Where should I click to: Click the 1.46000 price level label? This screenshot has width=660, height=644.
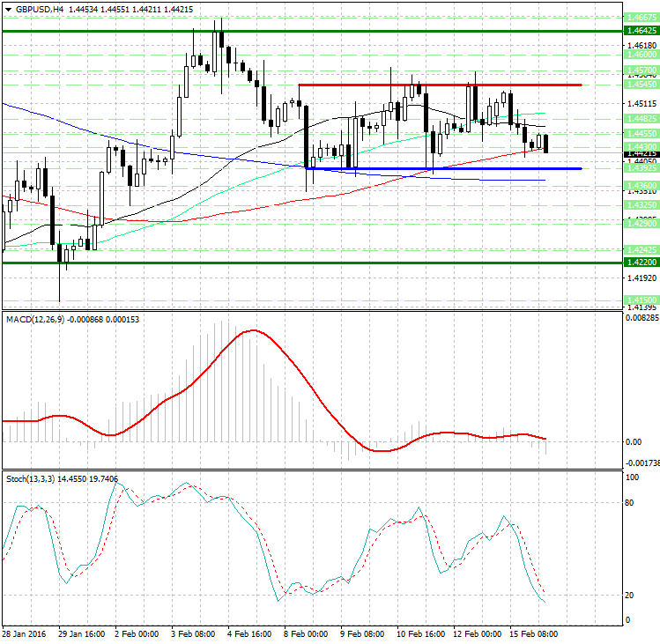click(x=641, y=55)
